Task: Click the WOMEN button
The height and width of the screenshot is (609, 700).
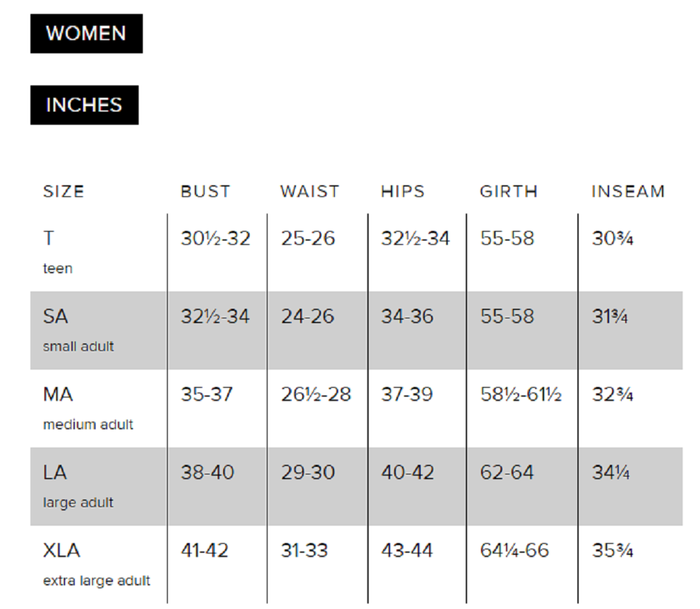Action: click(x=86, y=33)
